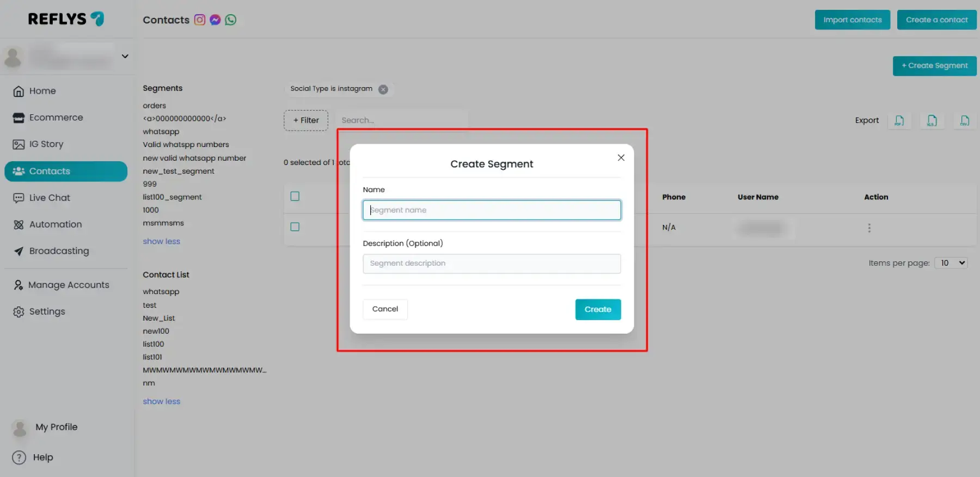The width and height of the screenshot is (980, 477).
Task: Close the Create Segment dialog
Action: pyautogui.click(x=621, y=158)
